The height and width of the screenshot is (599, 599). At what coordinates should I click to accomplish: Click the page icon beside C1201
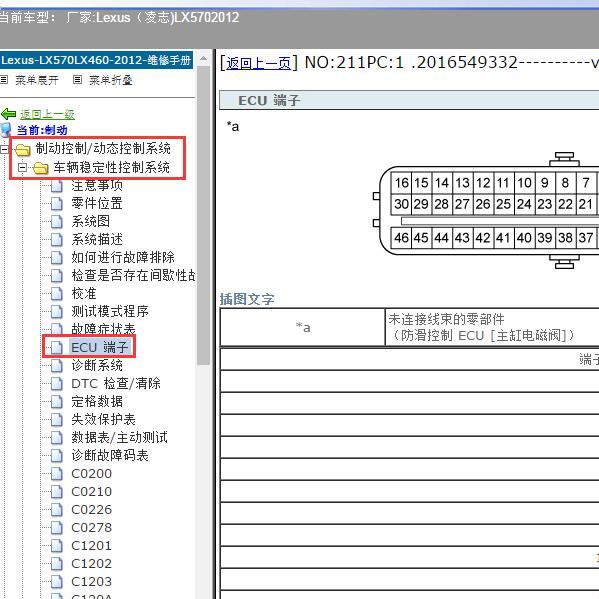click(x=57, y=546)
